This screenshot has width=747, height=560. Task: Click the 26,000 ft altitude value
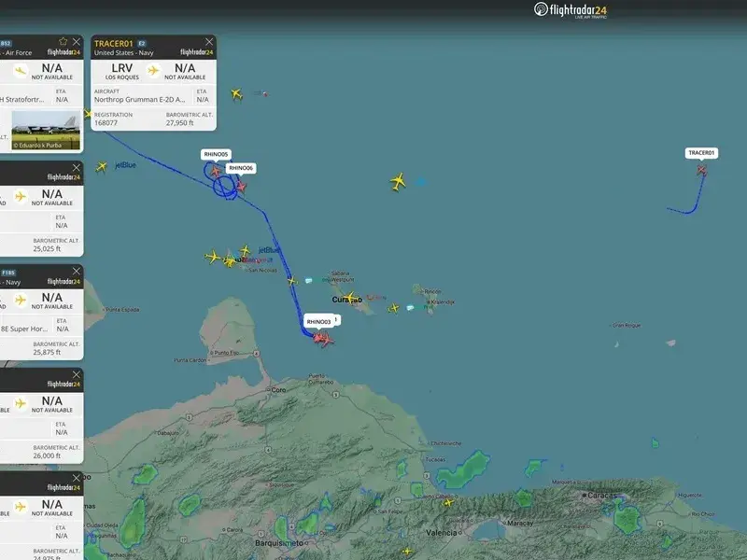47,455
